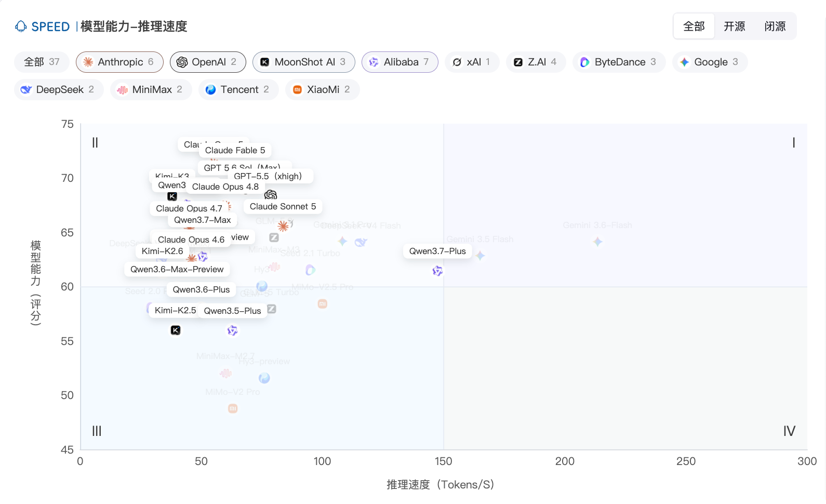This screenshot has width=826, height=504.
Task: Click the 推理速度 (Tokens/S) axis title
Action: coord(441,485)
